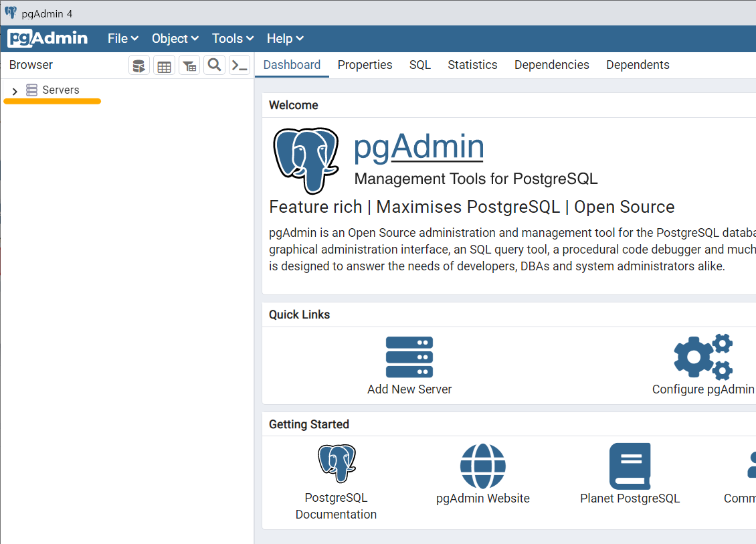Click the Configure pgAdmin link text
The height and width of the screenshot is (544, 756).
(x=703, y=389)
